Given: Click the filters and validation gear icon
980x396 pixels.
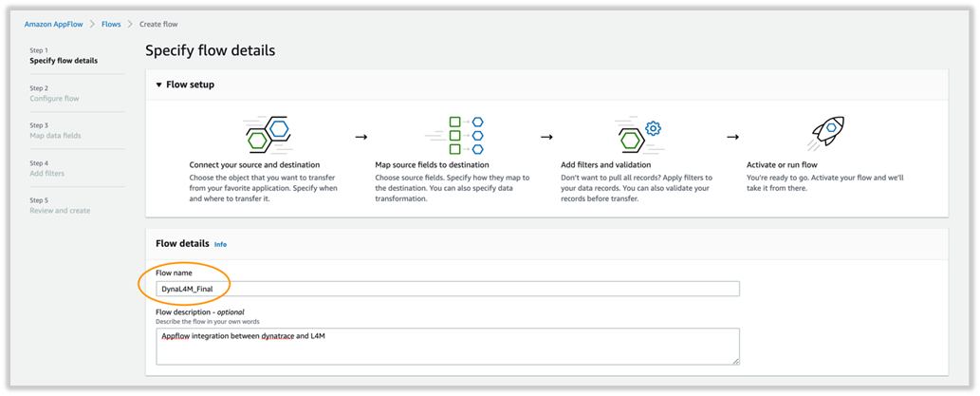Looking at the screenshot, I should (639, 135).
